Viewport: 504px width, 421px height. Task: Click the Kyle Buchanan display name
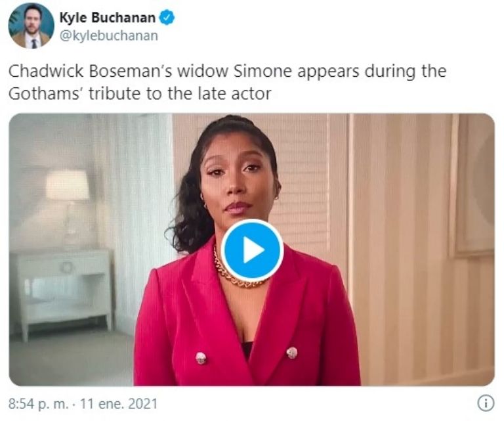(x=108, y=17)
